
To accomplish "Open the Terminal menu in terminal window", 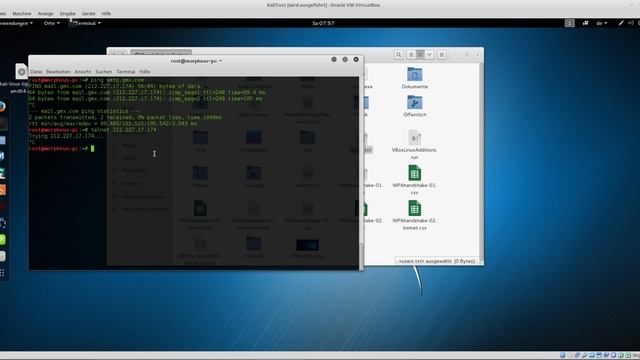I will [x=126, y=72].
